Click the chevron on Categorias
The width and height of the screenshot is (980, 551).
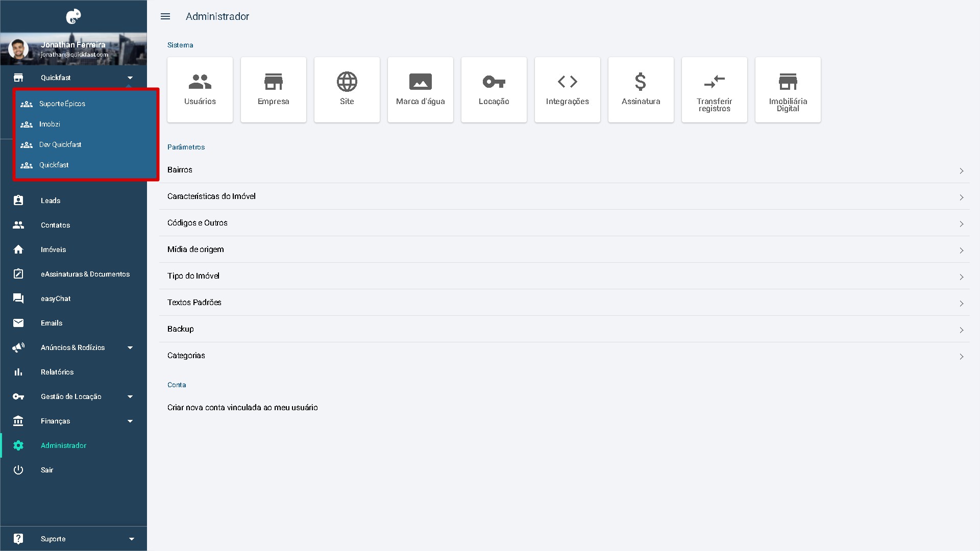(x=962, y=357)
